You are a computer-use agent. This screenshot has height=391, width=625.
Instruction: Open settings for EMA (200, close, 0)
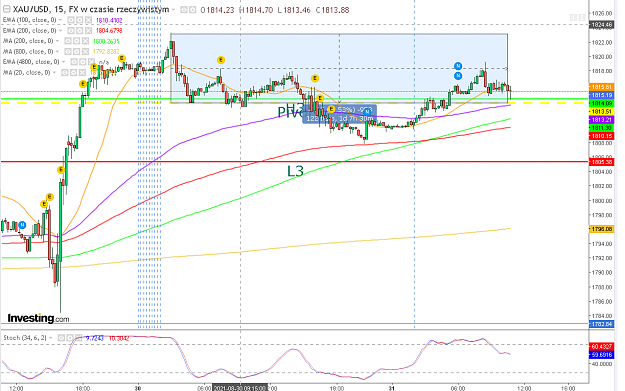click(79, 31)
